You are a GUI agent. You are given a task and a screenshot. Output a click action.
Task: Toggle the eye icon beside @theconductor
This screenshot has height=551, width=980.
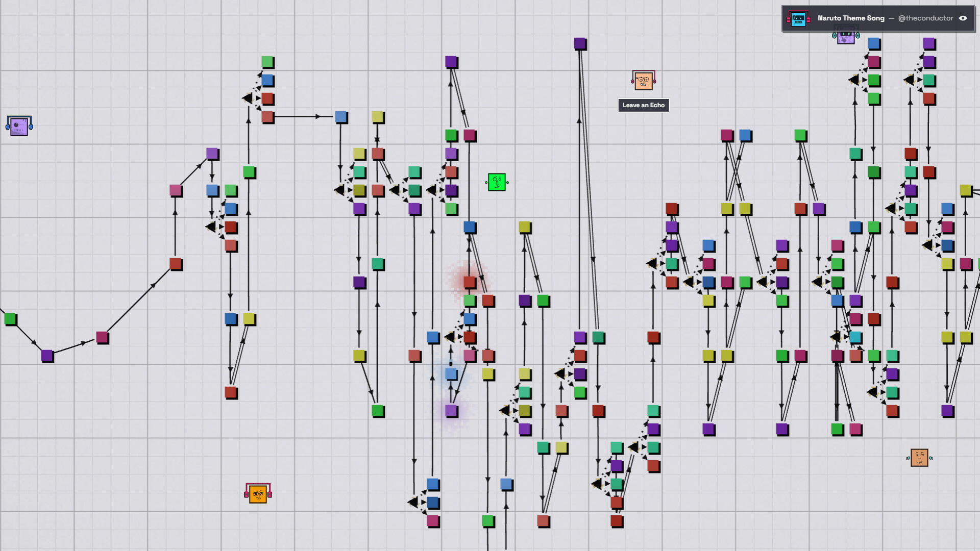tap(963, 18)
